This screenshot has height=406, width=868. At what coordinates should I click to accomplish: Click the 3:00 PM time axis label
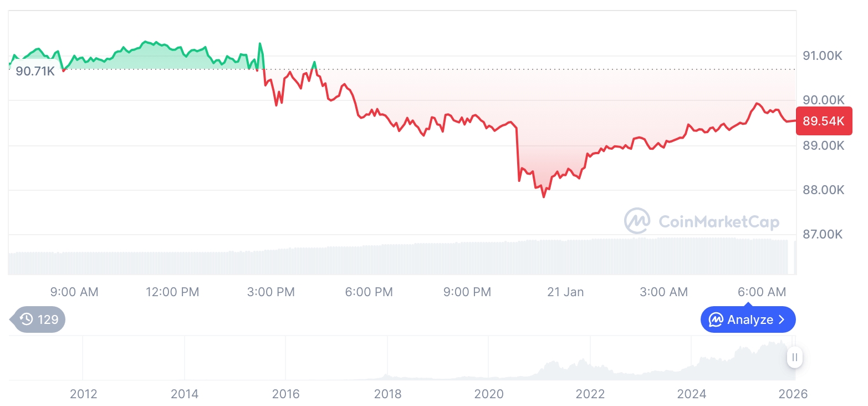[x=271, y=292]
